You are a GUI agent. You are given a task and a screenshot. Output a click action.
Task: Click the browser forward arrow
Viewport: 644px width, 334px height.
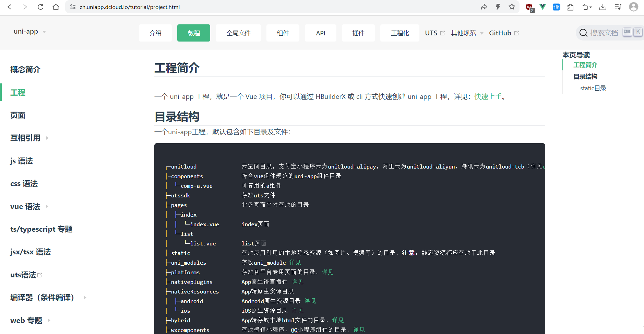click(x=25, y=7)
